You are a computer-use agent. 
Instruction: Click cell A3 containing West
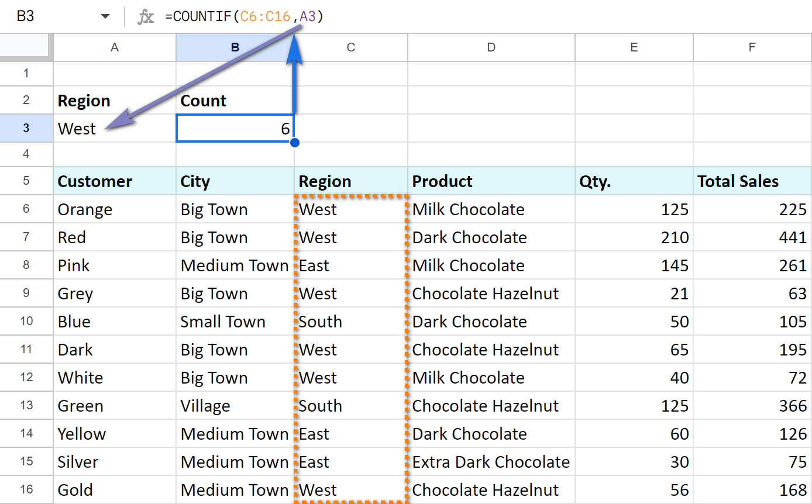tap(115, 129)
